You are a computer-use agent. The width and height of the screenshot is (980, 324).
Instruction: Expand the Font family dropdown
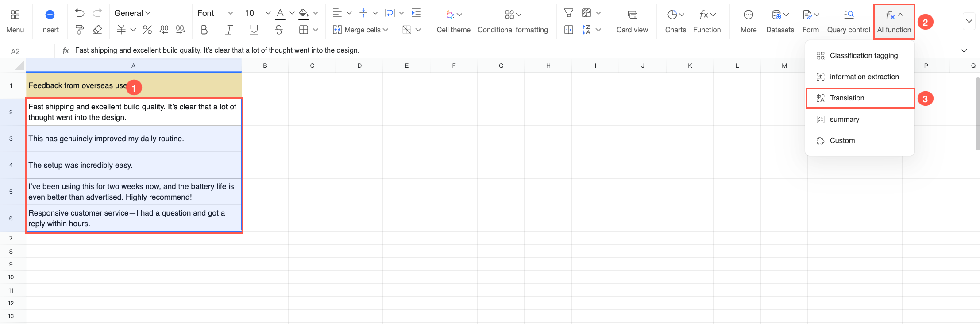pos(215,13)
